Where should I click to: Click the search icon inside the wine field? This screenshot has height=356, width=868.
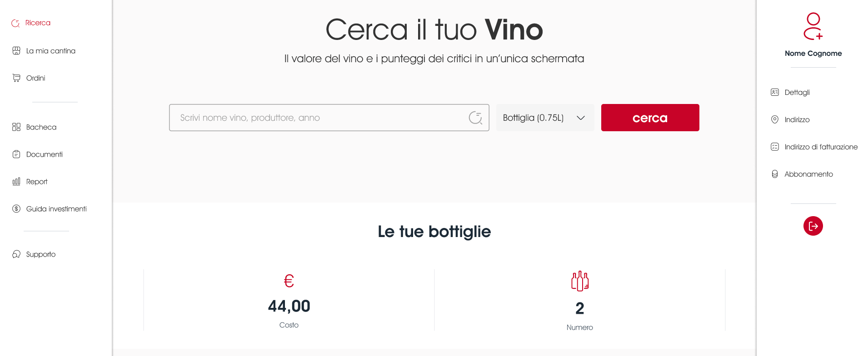[x=475, y=118]
